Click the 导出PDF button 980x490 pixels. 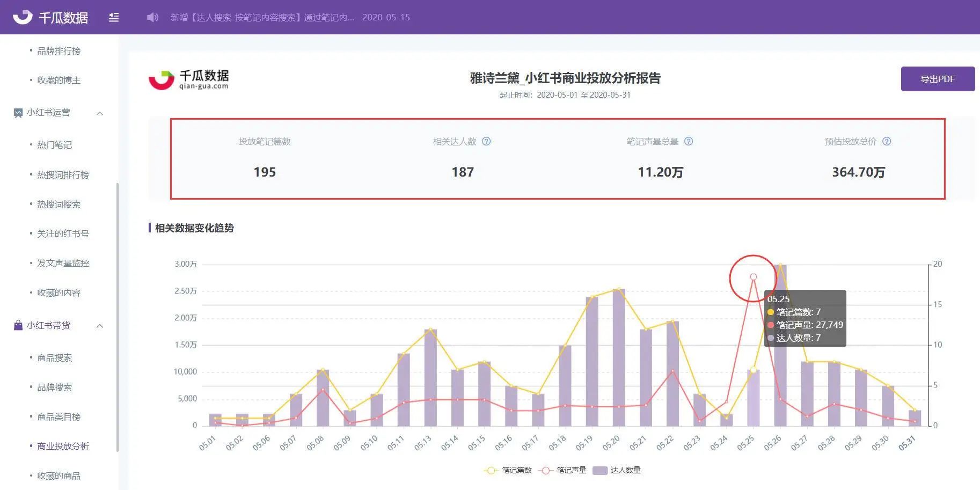[938, 79]
